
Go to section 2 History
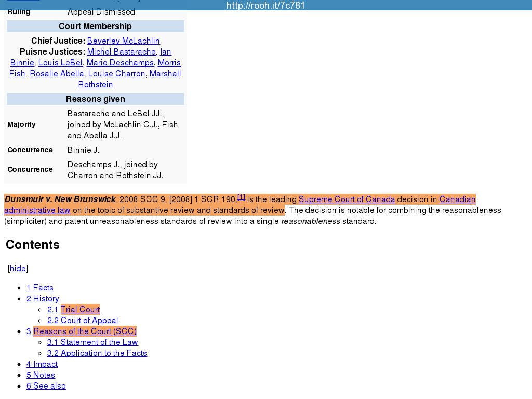[43, 299]
